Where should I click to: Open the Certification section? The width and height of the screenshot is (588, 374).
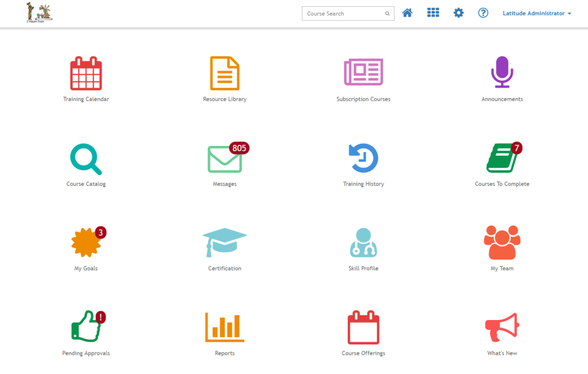coord(224,243)
